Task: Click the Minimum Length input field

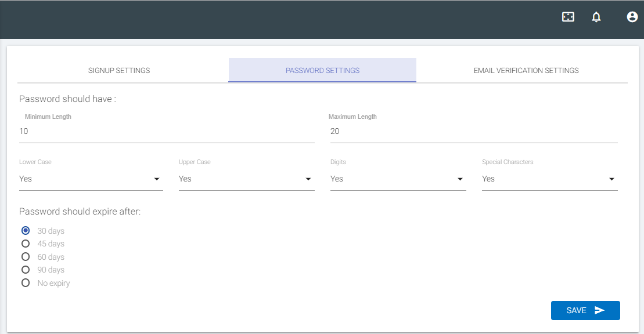Action: 166,132
